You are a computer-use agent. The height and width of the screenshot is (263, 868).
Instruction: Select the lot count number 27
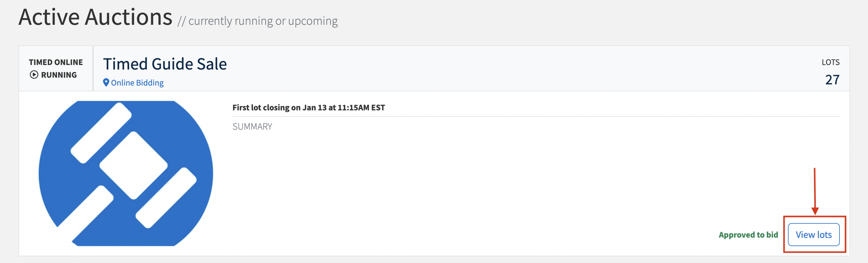tap(832, 79)
